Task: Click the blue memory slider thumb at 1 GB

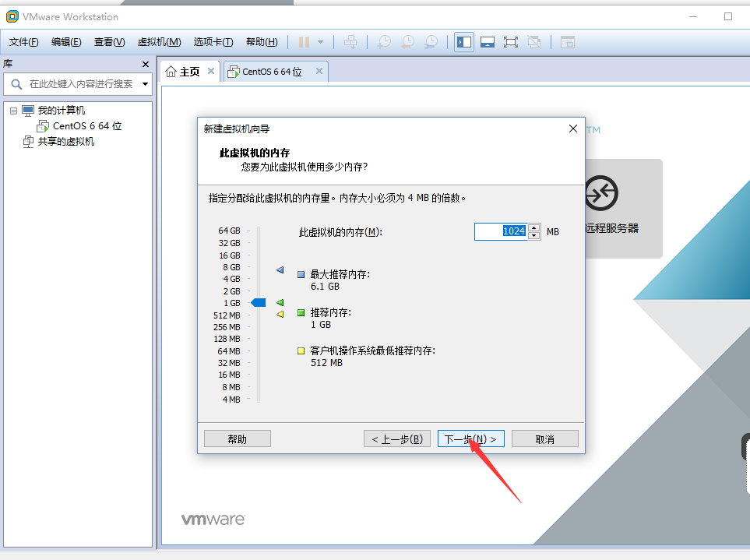Action: click(259, 303)
